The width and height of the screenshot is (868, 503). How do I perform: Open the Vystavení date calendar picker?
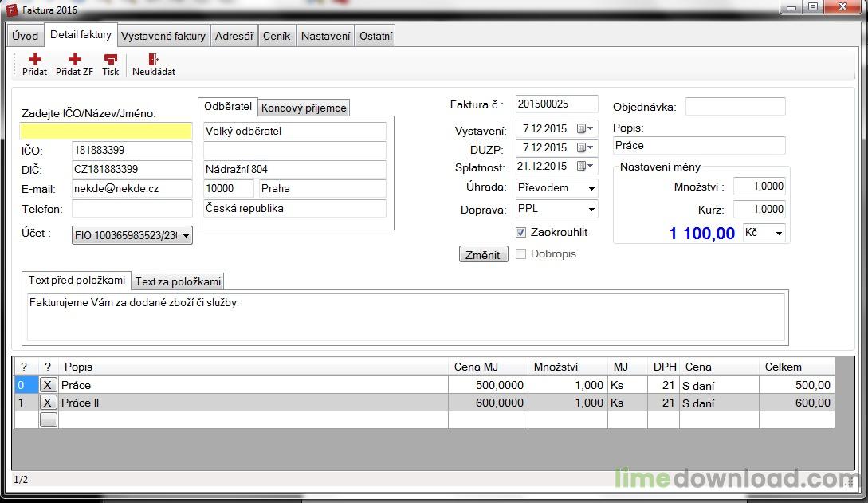tap(585, 128)
